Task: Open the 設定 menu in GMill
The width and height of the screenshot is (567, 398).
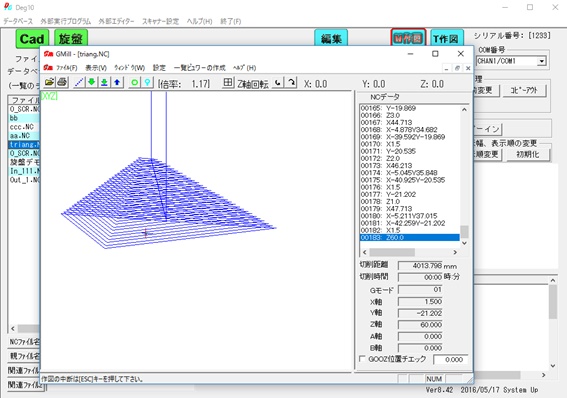Action: pos(159,68)
